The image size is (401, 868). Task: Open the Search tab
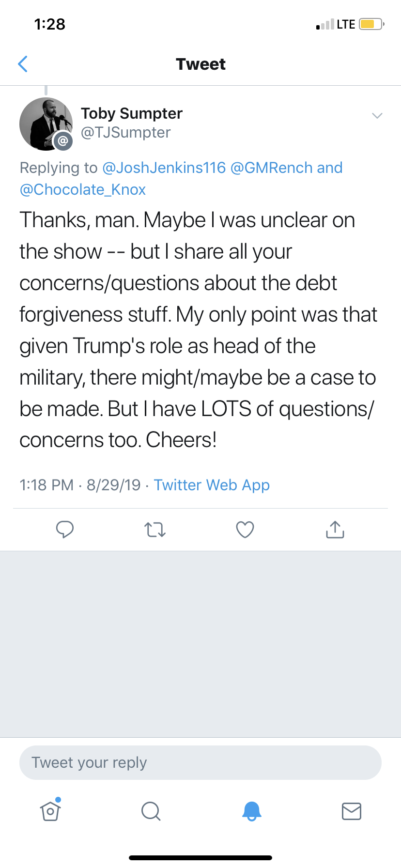(151, 811)
